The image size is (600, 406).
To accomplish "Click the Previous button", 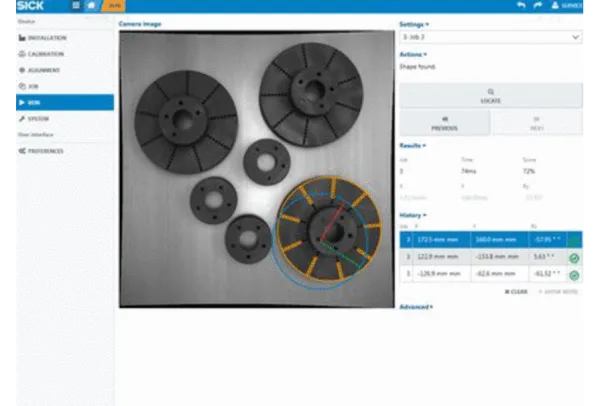I will tap(445, 124).
